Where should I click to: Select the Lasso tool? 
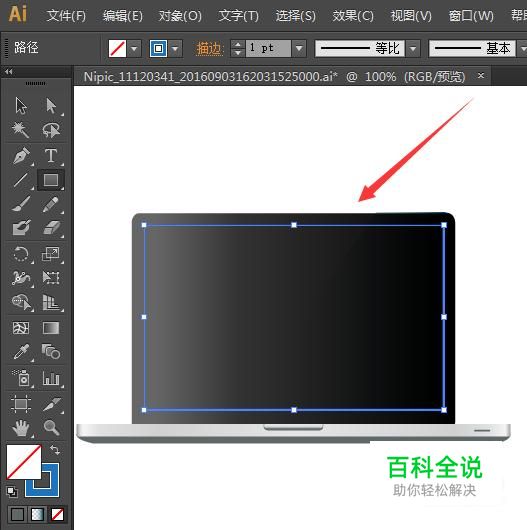[x=51, y=130]
